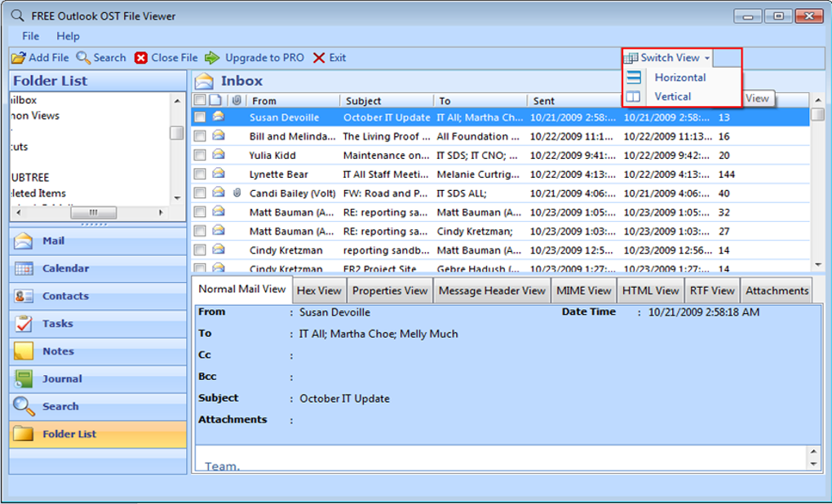Viewport: 832px width, 504px height.
Task: Choose Horizontal from Switch View menu
Action: pyautogui.click(x=679, y=77)
